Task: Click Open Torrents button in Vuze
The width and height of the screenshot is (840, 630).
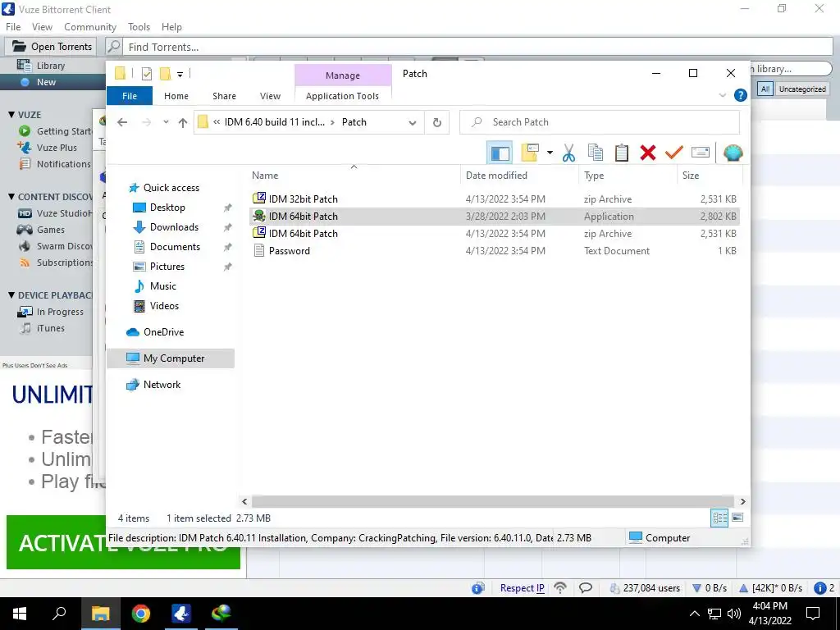Action: (x=52, y=47)
